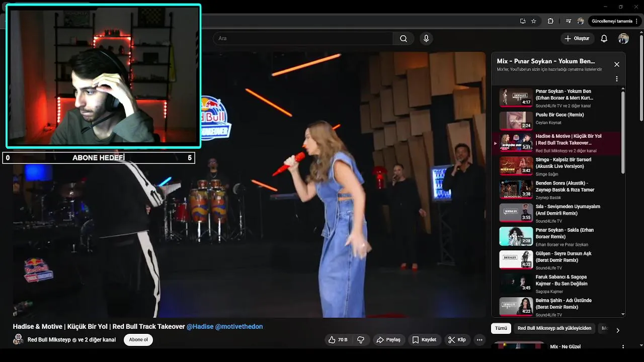Play Puslu Bir Gece (Remix) thumbnail

(x=516, y=121)
